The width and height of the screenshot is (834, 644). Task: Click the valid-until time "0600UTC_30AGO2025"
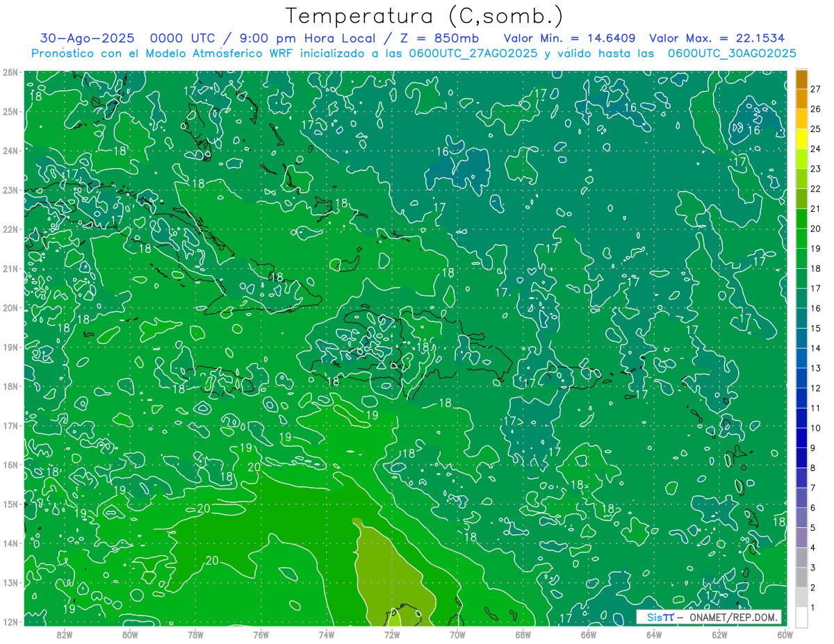[x=732, y=53]
